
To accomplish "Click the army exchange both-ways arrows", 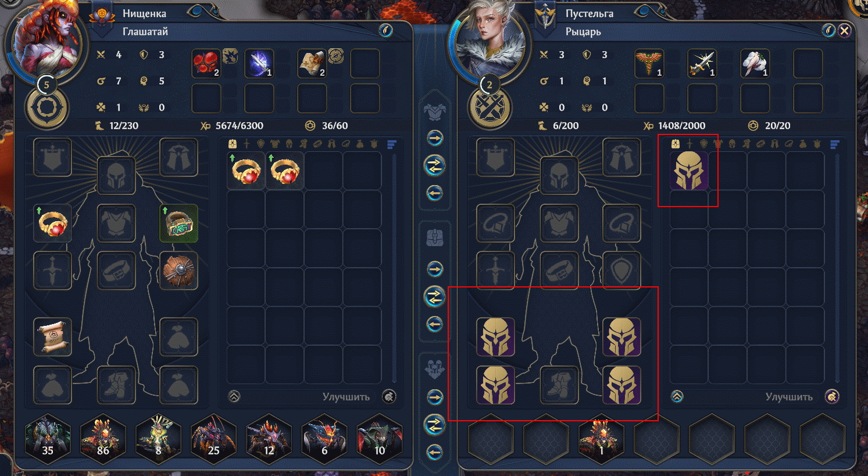I will click(435, 425).
